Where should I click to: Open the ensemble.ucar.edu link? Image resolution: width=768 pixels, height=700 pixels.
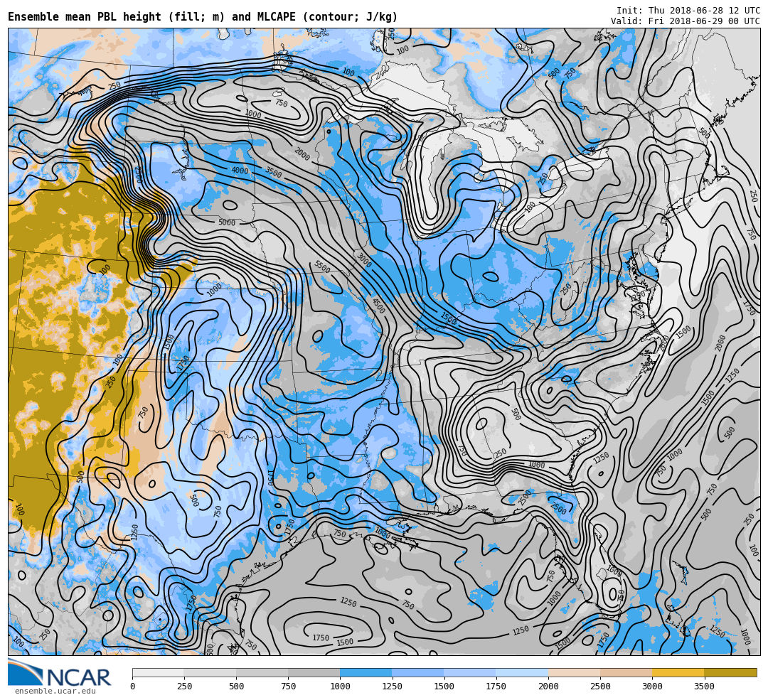click(55, 691)
